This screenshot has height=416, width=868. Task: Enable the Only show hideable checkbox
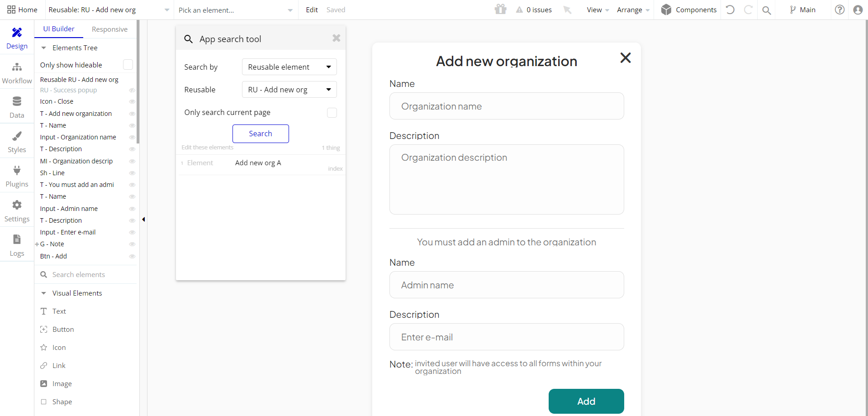pyautogui.click(x=128, y=65)
